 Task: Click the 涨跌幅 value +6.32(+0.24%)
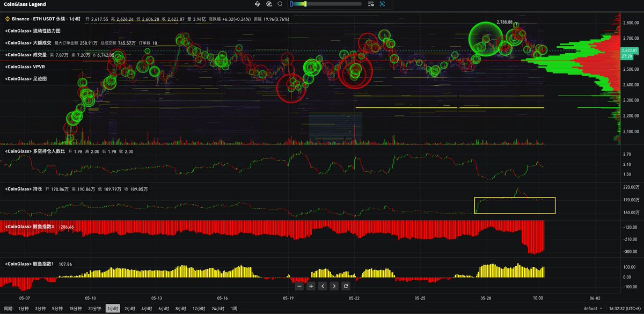pyautogui.click(x=237, y=19)
